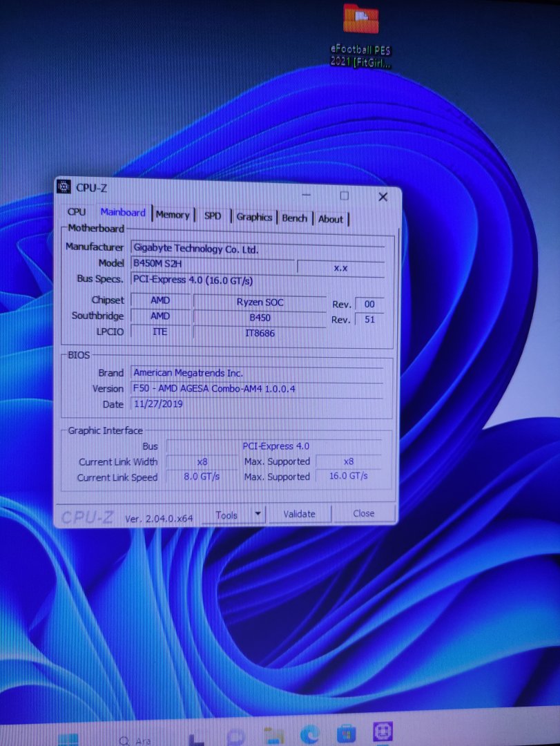Open the Graphics tab
The image size is (560, 746).
[x=254, y=217]
